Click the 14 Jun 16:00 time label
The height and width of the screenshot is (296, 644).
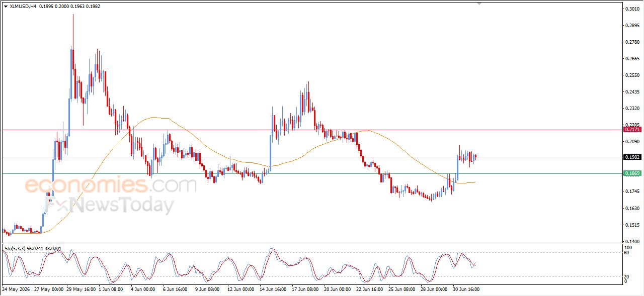pos(273,289)
